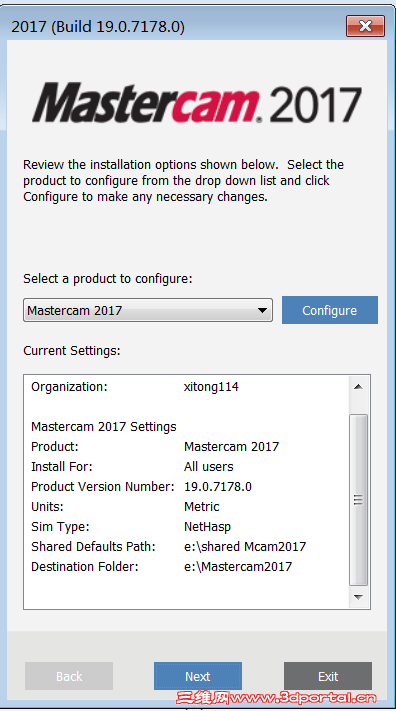Click the Sim Type value NetHasp
Viewport: 396px width, 711px height.
207,526
